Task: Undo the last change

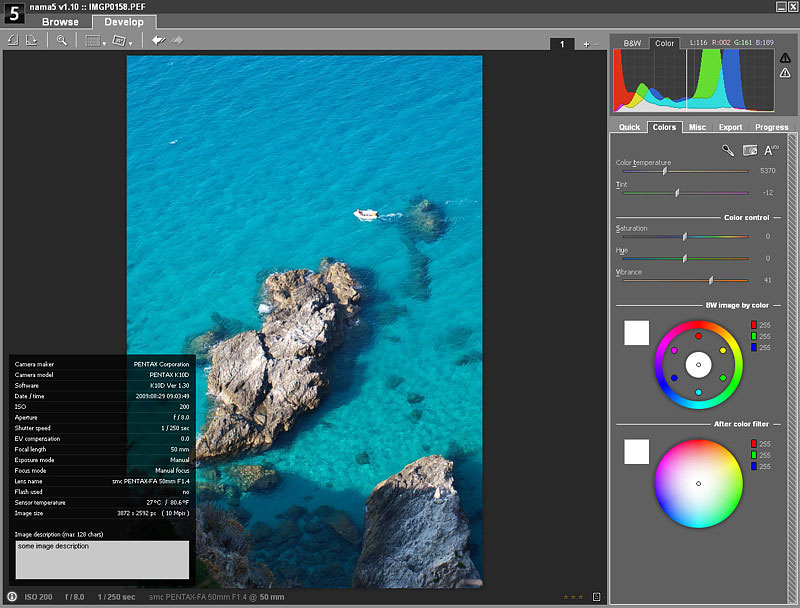Action: (x=157, y=40)
